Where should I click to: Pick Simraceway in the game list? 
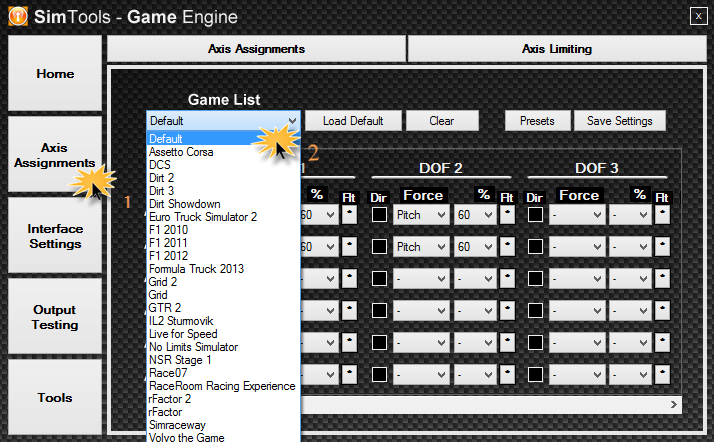[x=223, y=425]
